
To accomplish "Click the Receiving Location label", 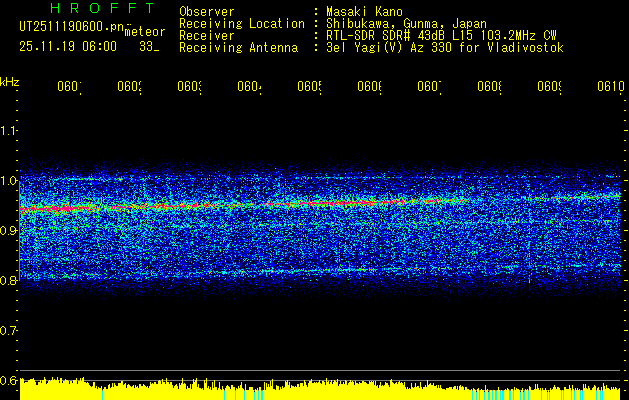I will [x=242, y=24].
